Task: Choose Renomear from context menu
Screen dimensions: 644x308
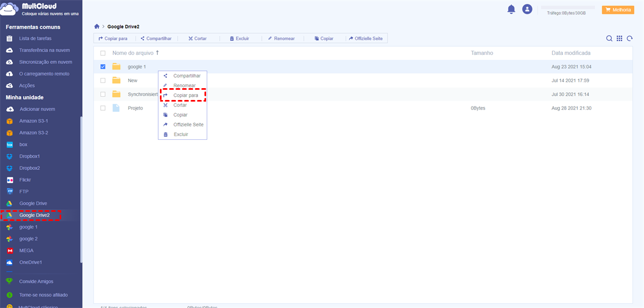Action: [x=182, y=85]
